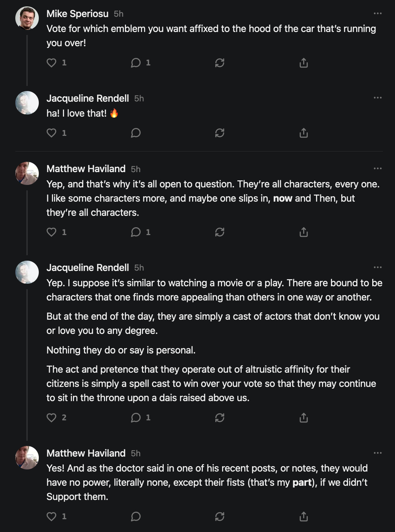Open Mike Speriosu's profile name link
The image size is (395, 532).
point(78,14)
